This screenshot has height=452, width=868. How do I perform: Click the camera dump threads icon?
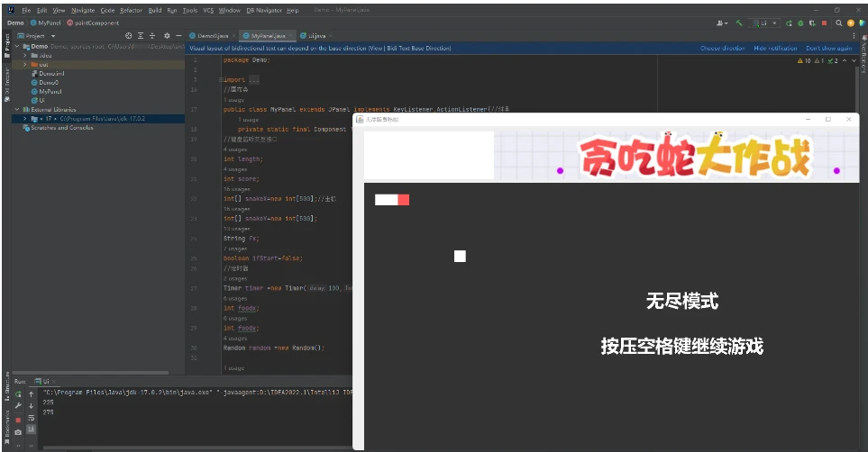coord(18,432)
